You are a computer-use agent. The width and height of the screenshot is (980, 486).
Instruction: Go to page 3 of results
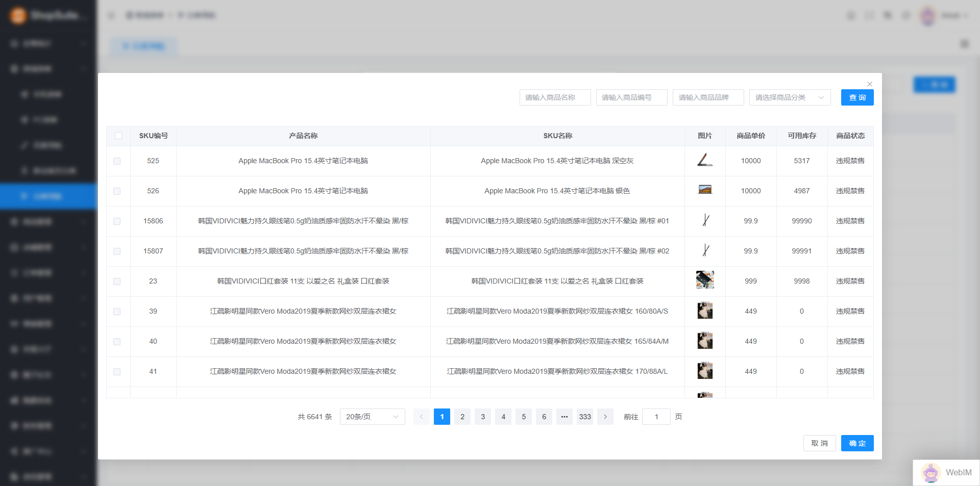(483, 417)
